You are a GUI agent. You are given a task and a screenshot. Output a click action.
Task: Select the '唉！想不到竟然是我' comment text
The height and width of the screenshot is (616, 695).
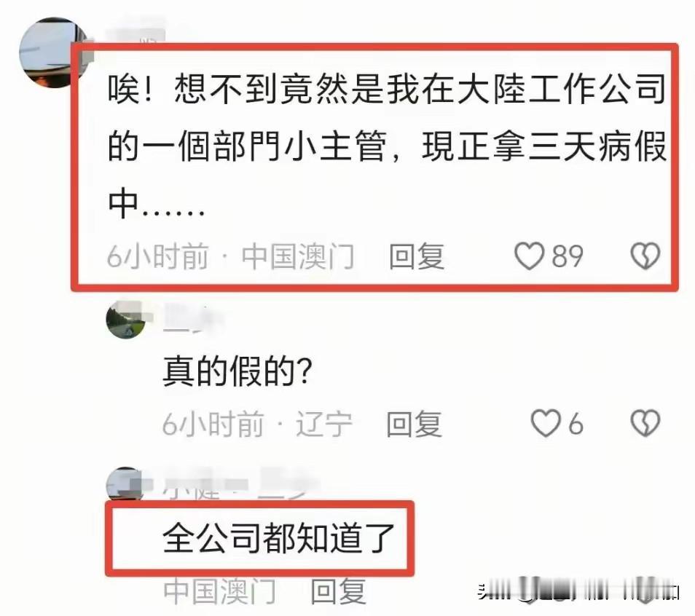click(387, 146)
